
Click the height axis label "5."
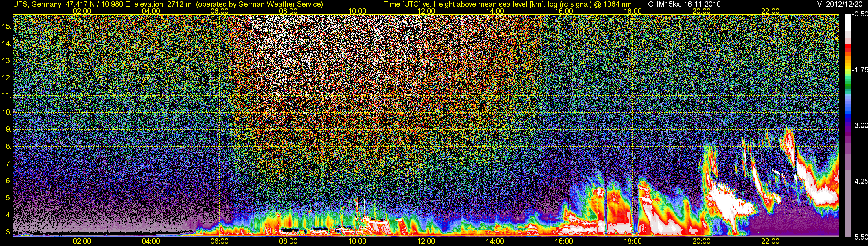8,198
